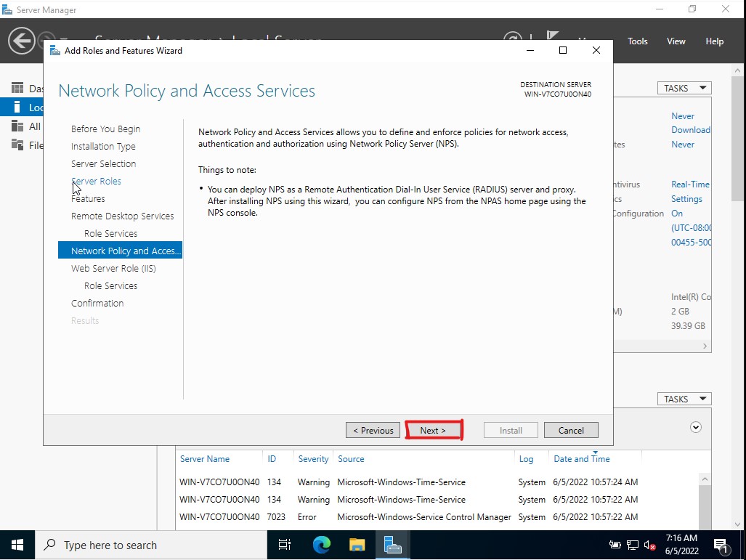Click the Previous button
Image resolution: width=746 pixels, height=560 pixels.
point(373,430)
